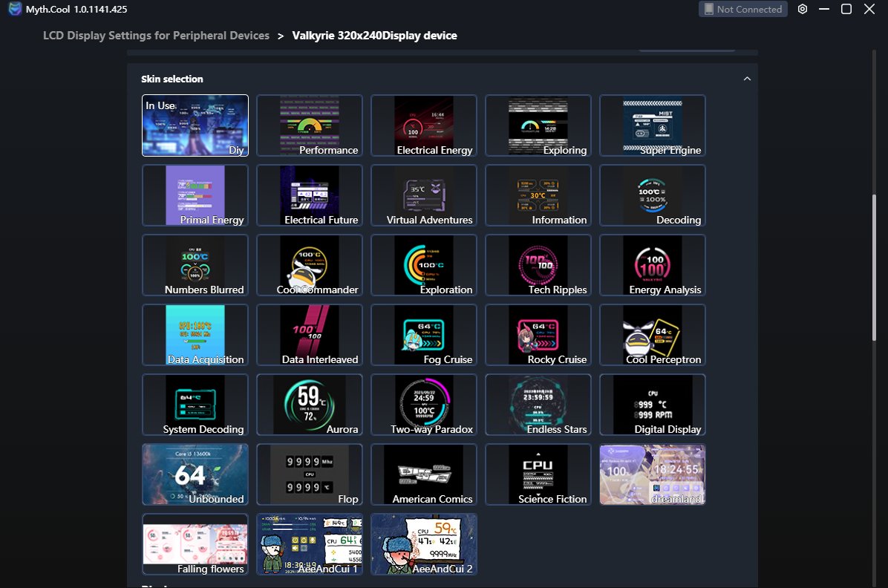This screenshot has width=888, height=588.
Task: Apply the Unbounded skin
Action: point(195,474)
